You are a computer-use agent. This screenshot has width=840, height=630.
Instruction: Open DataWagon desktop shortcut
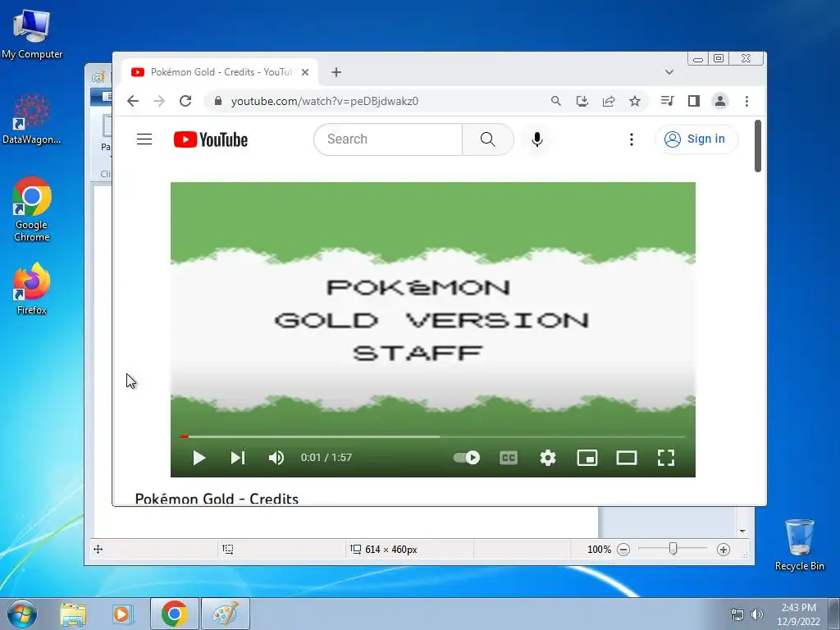pyautogui.click(x=32, y=119)
